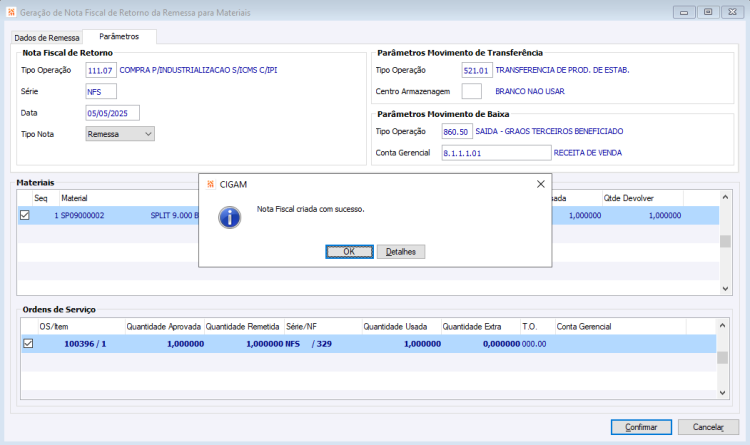Image resolution: width=750 pixels, height=445 pixels.
Task: Click TRANSFERENCIA DE PROD. DE ESTAB. description
Action: point(562,70)
